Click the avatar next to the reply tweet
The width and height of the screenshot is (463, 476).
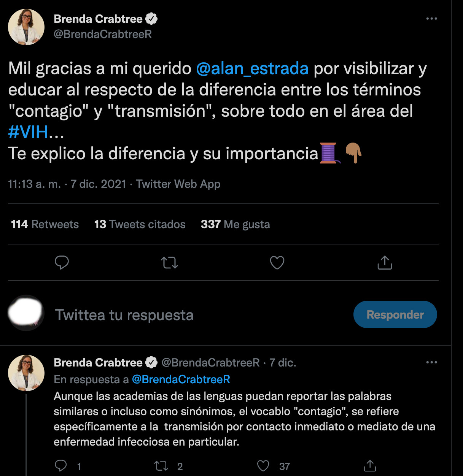(x=26, y=373)
